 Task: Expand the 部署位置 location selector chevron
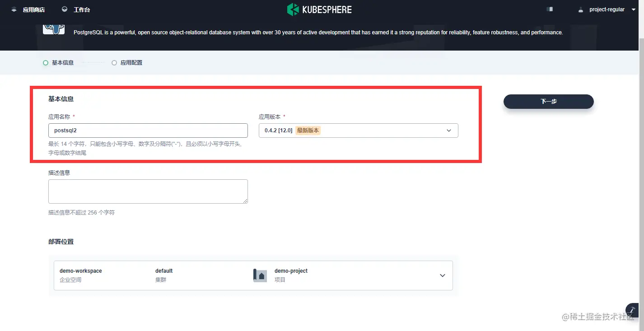443,275
